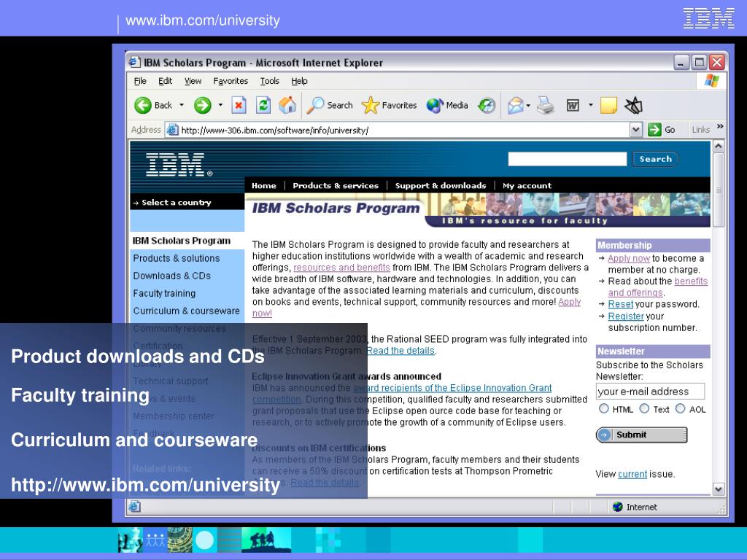
Task: Click the status bar page icon
Action: (x=135, y=507)
